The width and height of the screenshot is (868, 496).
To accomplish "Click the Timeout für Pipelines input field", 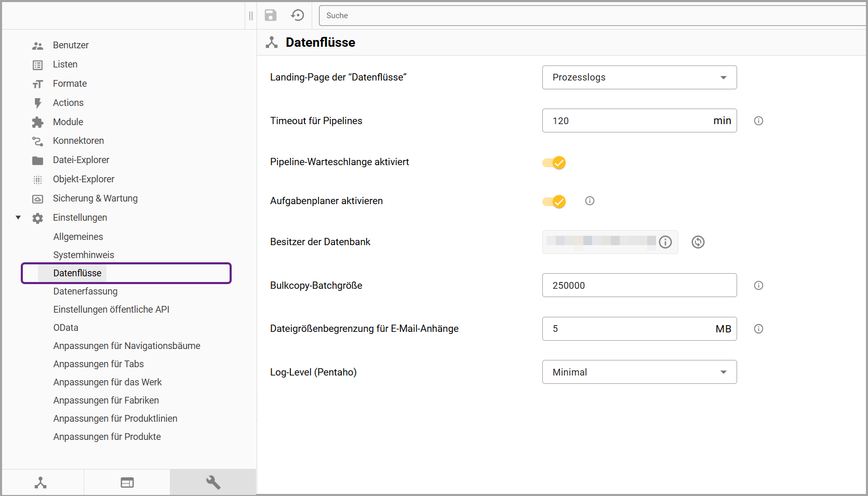I will [629, 121].
